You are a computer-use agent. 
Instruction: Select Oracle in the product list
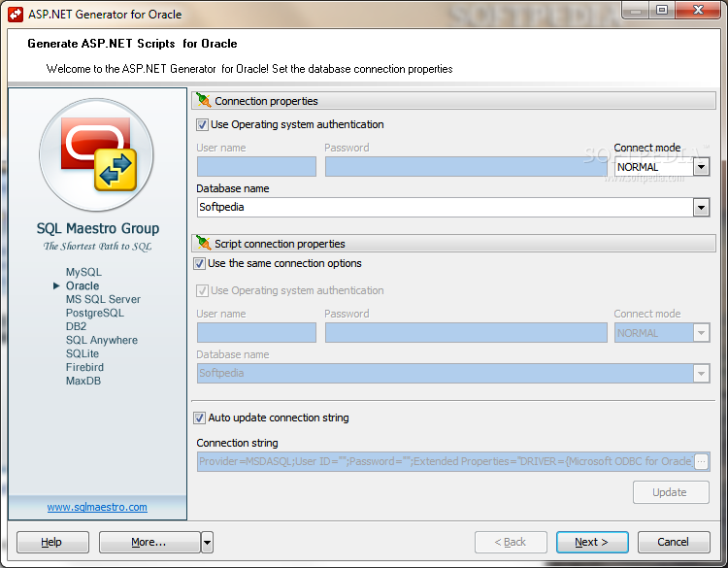coord(83,285)
